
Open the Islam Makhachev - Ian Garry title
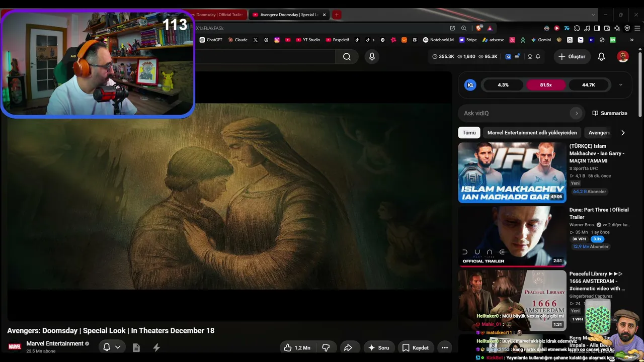pos(597,153)
